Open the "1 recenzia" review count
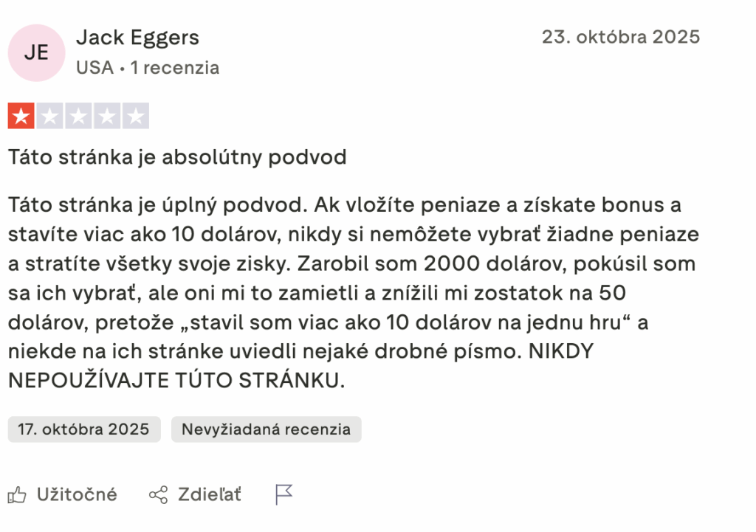 click(x=175, y=68)
